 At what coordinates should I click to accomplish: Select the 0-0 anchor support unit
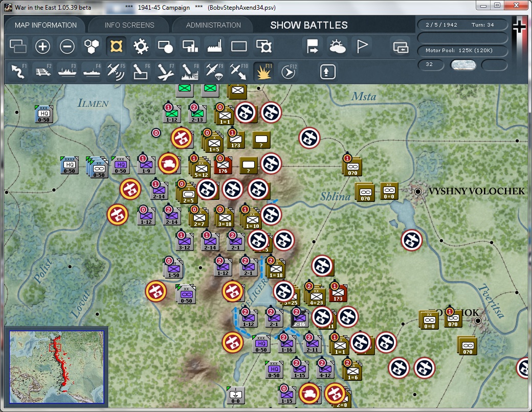pyautogui.click(x=235, y=395)
